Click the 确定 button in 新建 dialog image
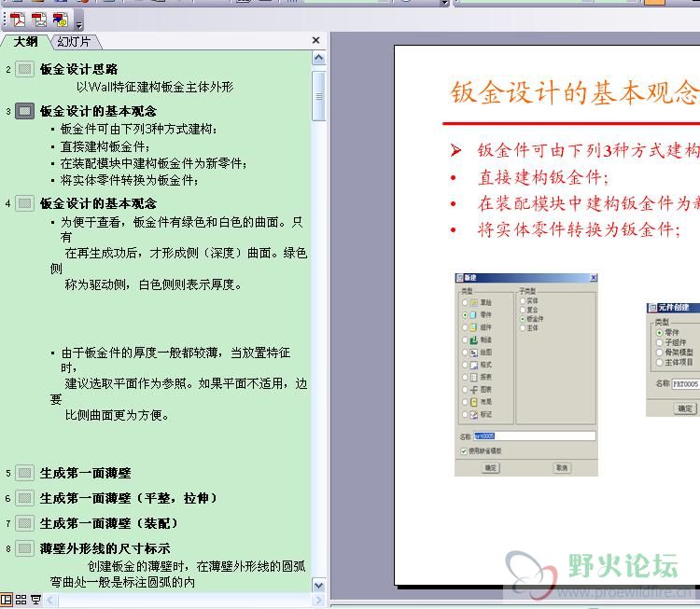This screenshot has height=609, width=700. click(x=491, y=467)
